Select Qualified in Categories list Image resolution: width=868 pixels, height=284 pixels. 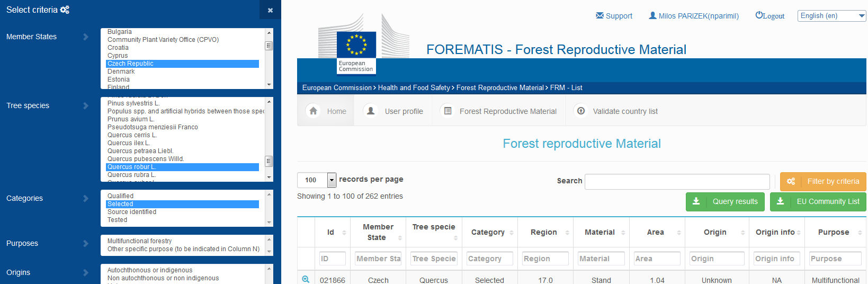[182, 196]
